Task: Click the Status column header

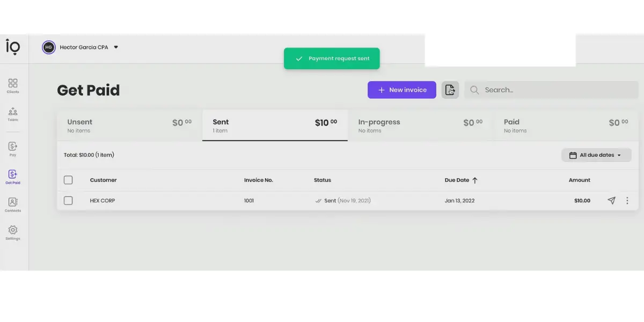Action: (x=323, y=180)
